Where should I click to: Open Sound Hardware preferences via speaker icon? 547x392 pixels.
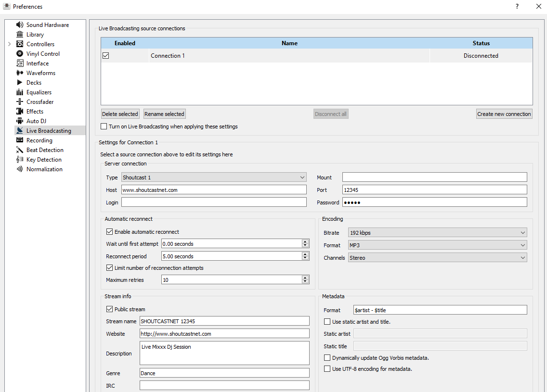[x=19, y=25]
